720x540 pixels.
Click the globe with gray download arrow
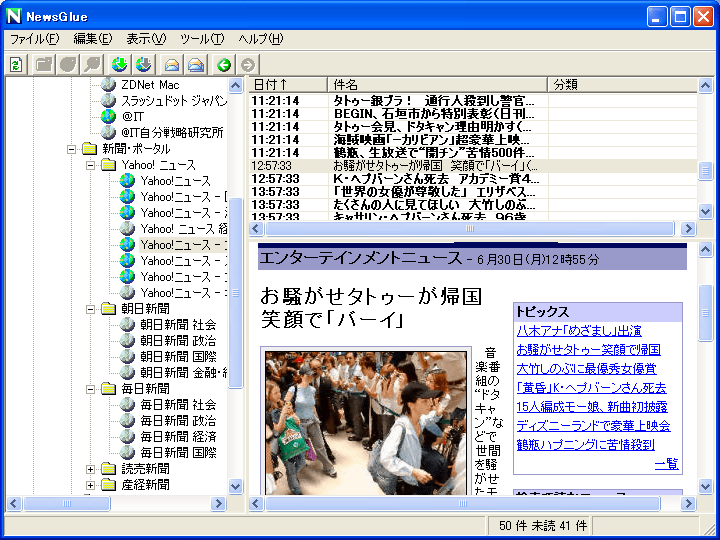tap(144, 65)
